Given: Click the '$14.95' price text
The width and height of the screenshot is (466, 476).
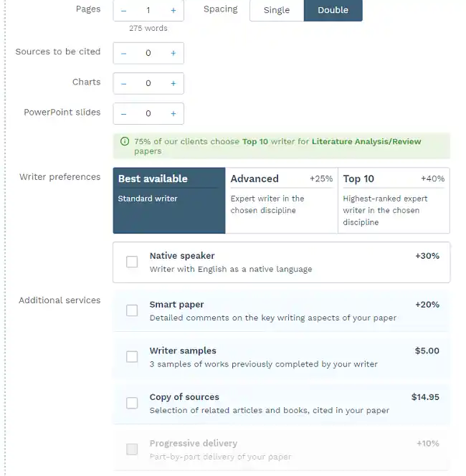Looking at the screenshot, I should 425,397.
